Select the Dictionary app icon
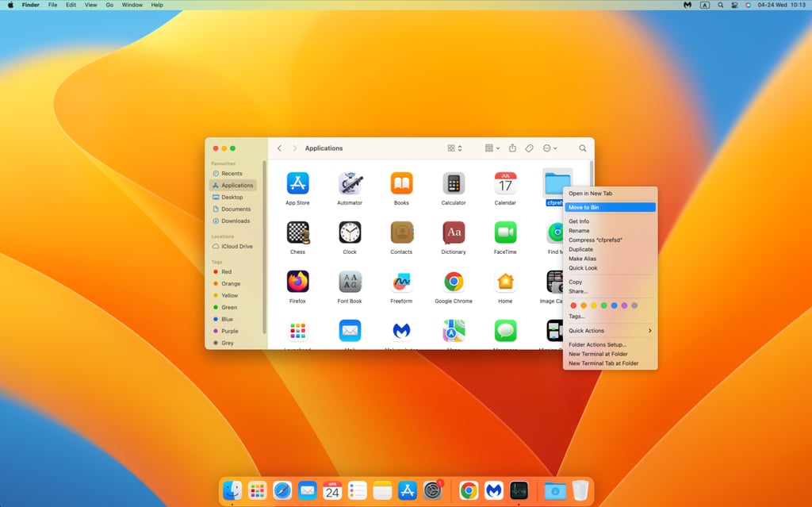 point(454,232)
